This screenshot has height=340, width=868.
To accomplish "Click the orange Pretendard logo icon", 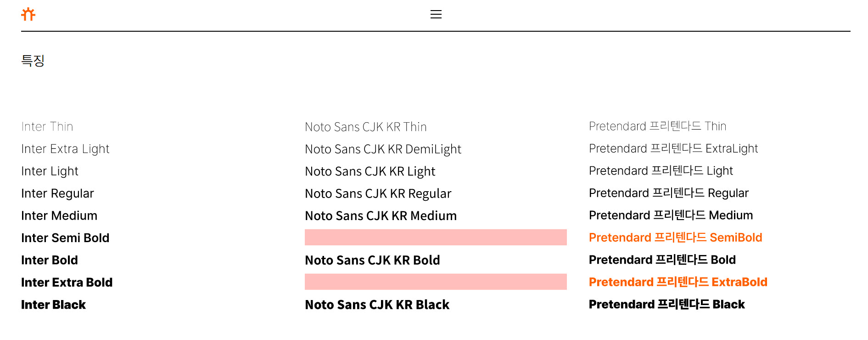I will pos(28,14).
